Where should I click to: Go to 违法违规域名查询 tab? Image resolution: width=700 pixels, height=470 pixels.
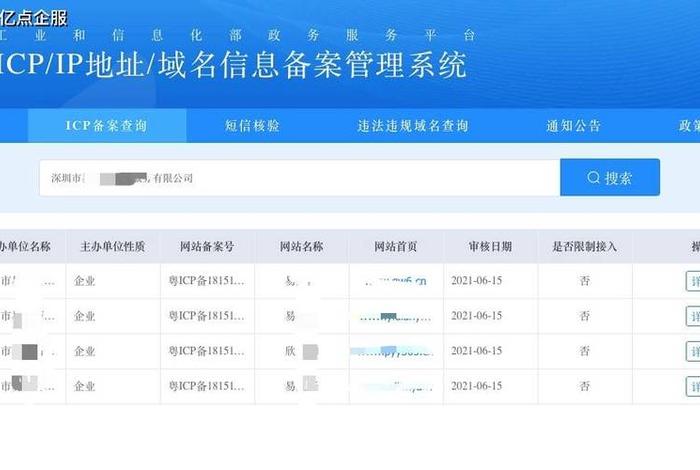pos(412,126)
